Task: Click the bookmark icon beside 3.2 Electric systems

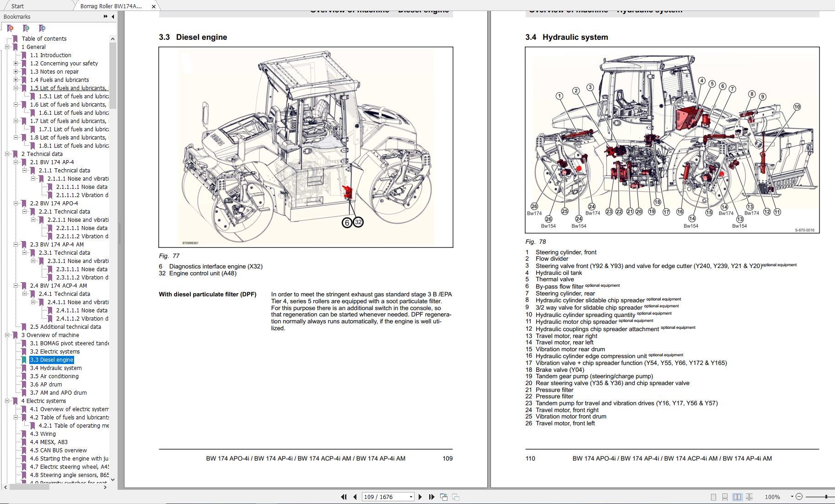Action: 24,352
